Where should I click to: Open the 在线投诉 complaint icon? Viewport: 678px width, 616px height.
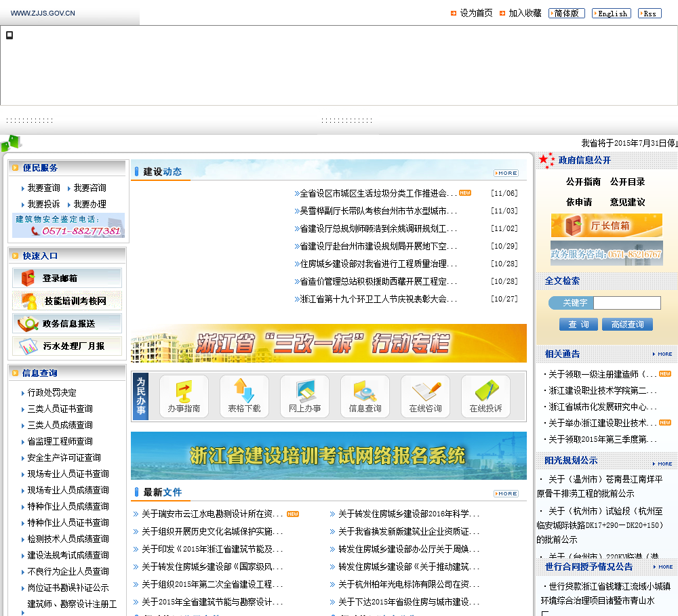485,396
